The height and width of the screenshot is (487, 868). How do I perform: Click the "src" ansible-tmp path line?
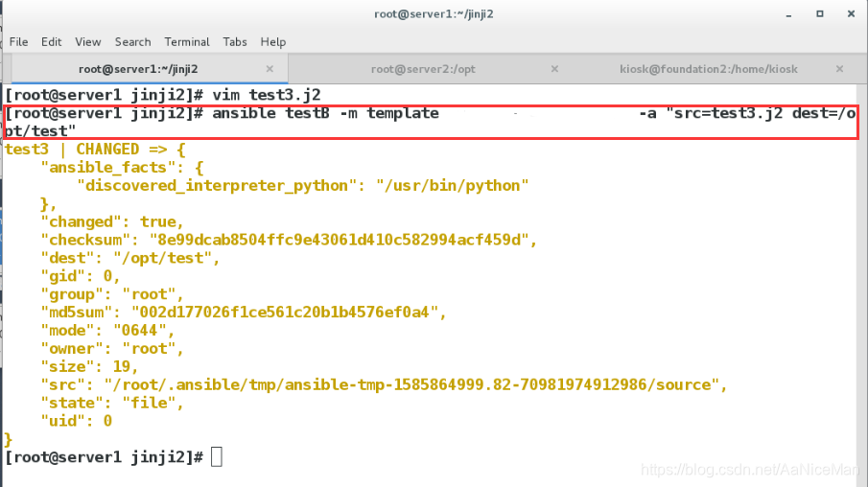(x=385, y=385)
